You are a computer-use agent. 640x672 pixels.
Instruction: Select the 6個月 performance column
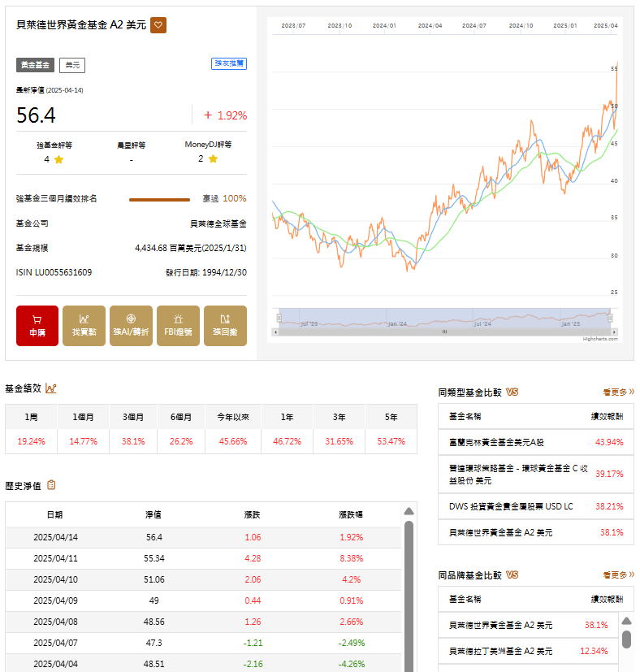click(181, 417)
